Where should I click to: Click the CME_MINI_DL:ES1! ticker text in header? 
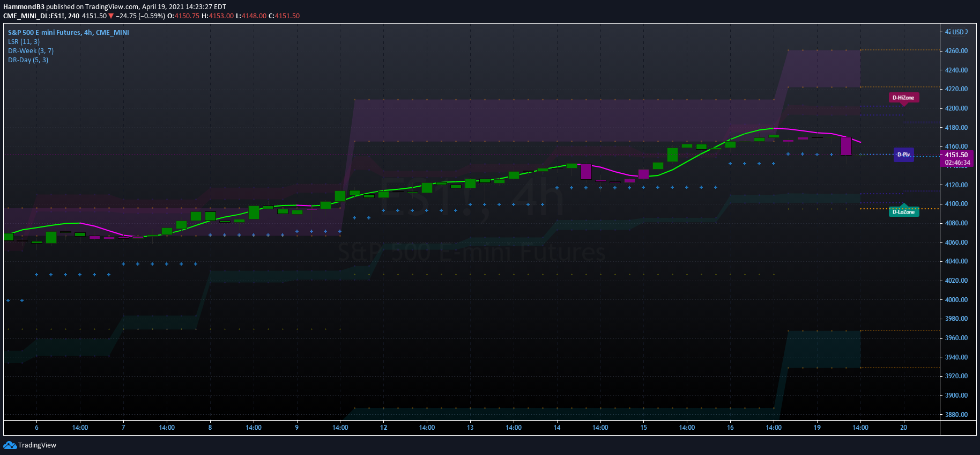pyautogui.click(x=34, y=16)
